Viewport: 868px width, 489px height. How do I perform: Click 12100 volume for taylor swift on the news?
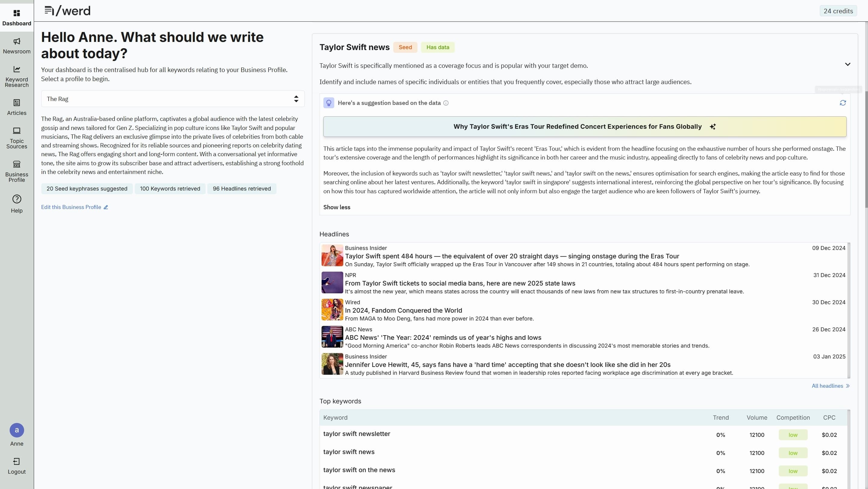756,471
